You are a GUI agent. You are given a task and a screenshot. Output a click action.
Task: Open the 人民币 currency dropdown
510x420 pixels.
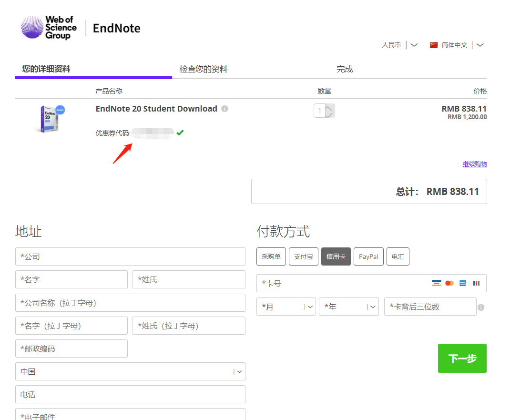point(400,45)
